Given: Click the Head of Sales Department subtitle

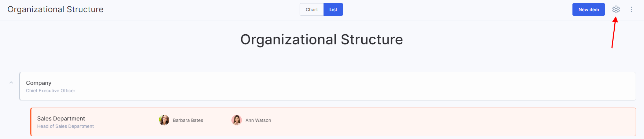Looking at the screenshot, I should [x=66, y=126].
